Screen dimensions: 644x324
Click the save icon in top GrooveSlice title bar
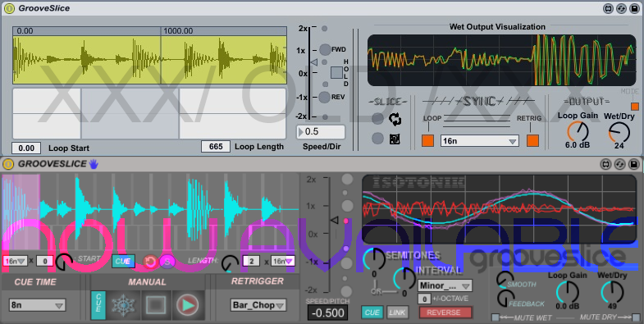tap(633, 8)
